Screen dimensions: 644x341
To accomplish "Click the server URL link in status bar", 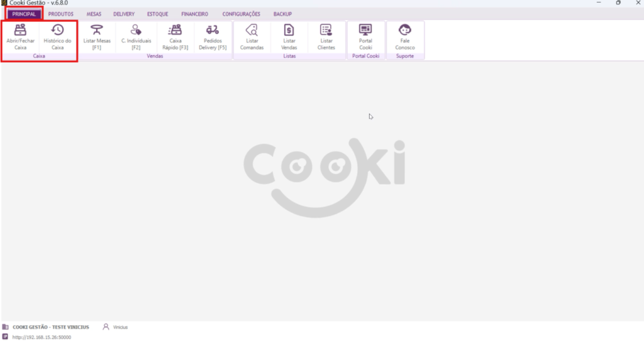I will click(x=42, y=337).
